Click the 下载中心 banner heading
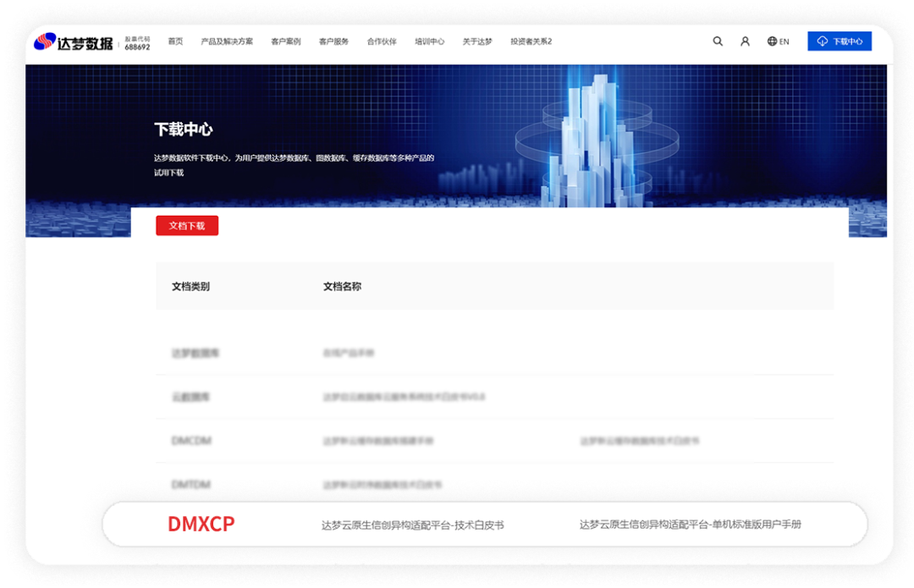The image size is (914, 588). 183,129
